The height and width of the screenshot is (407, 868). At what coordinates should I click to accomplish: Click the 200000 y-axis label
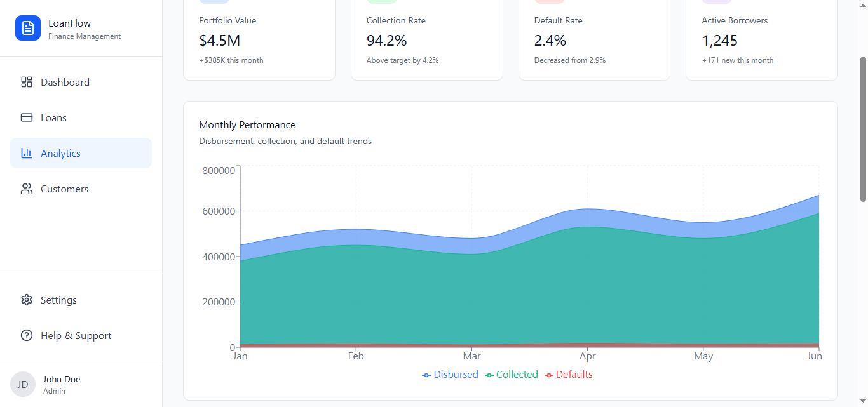click(219, 302)
